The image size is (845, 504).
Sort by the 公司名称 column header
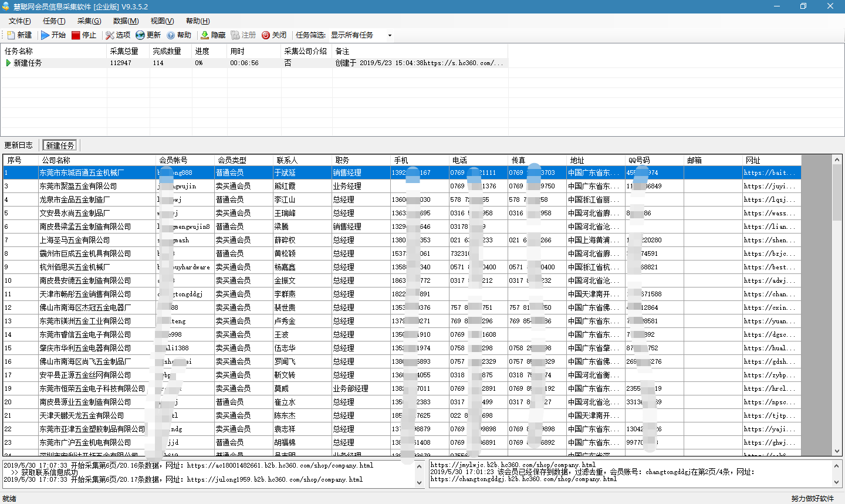(56, 160)
